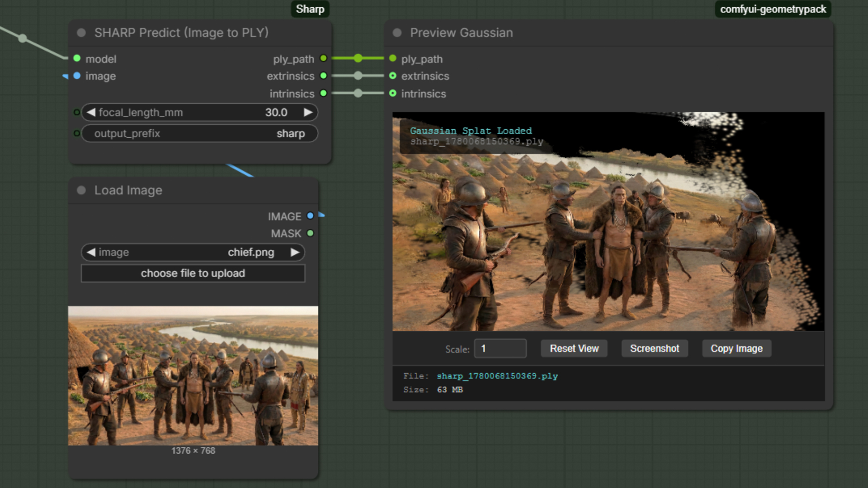Click the Copy Image button
Viewport: 868px width, 488px height.
(x=736, y=348)
